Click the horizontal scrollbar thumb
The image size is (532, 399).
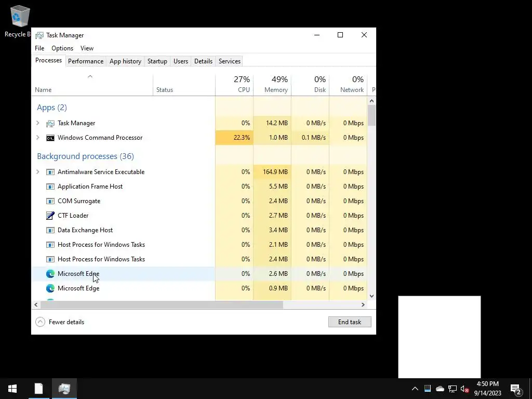point(162,304)
